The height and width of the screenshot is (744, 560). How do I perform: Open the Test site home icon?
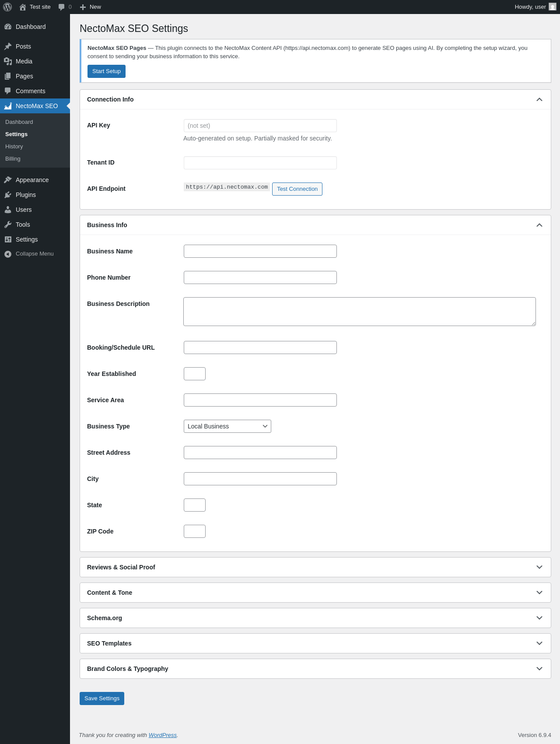pos(23,7)
